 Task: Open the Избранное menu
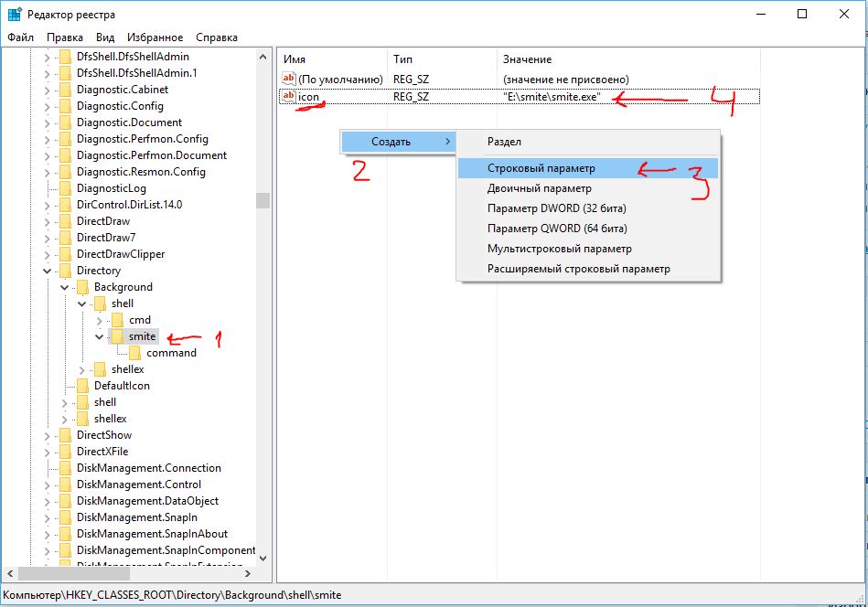pos(155,37)
